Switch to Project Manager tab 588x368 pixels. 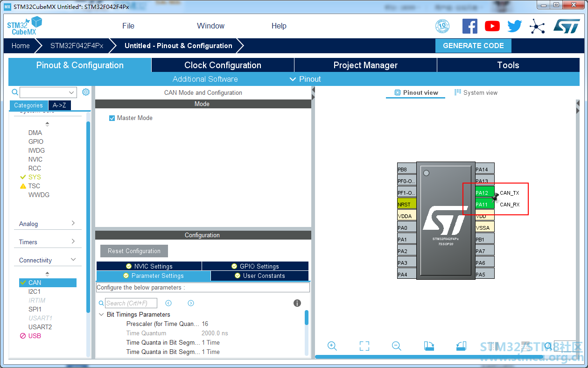(366, 65)
